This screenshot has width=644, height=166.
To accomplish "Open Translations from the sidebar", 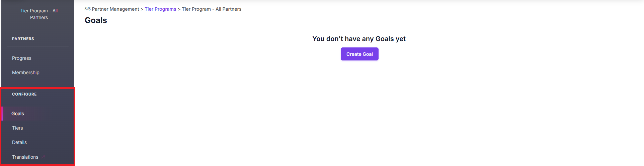I will 25,157.
